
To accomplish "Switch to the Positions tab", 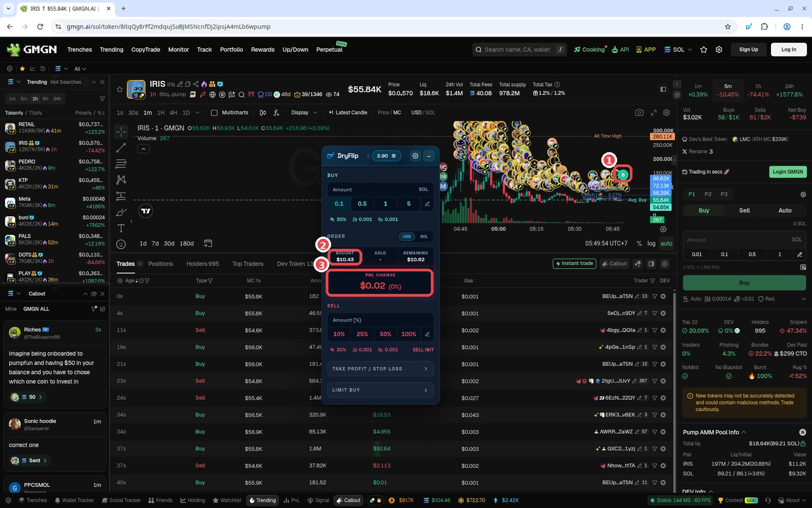I will (160, 264).
